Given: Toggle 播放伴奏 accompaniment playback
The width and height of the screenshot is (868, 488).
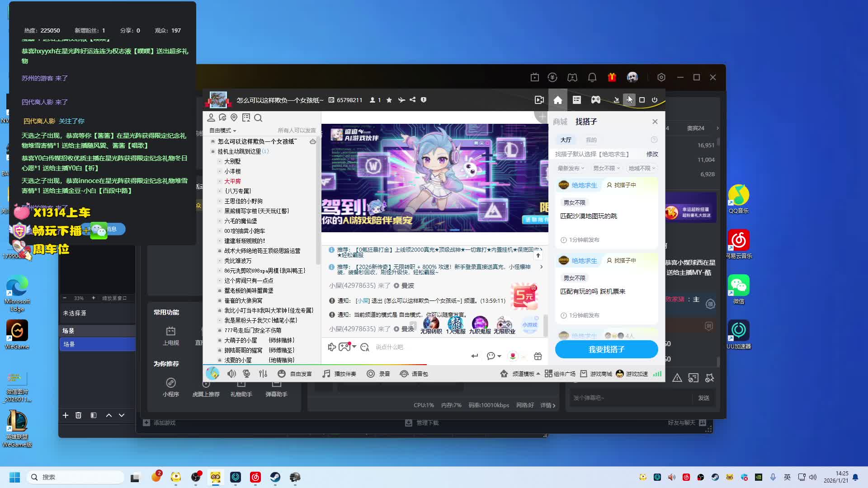Looking at the screenshot, I should coord(339,374).
